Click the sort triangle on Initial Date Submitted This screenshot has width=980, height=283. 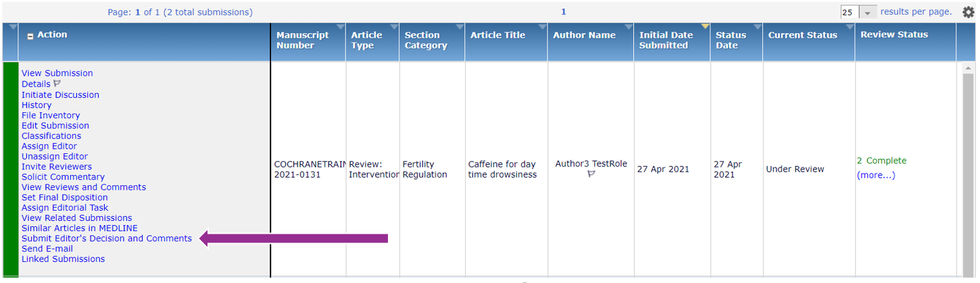(705, 27)
